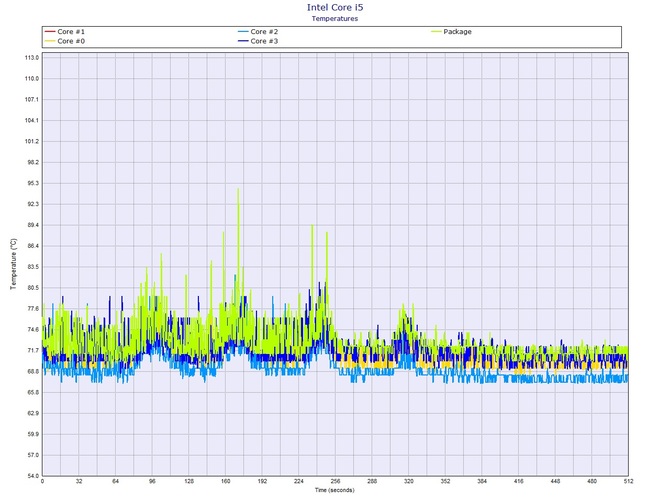
Task: Click the Core #1 legend entry
Action: point(65,32)
